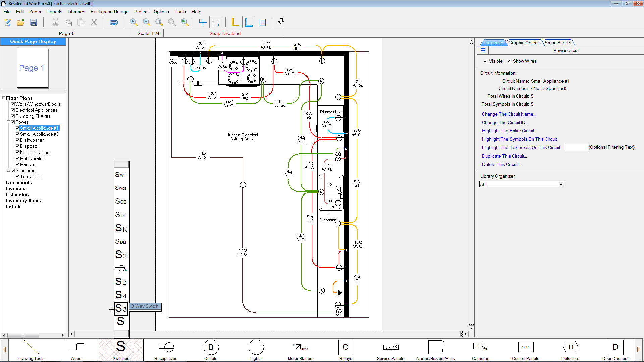Click Change The Circuit ID link

click(x=505, y=123)
